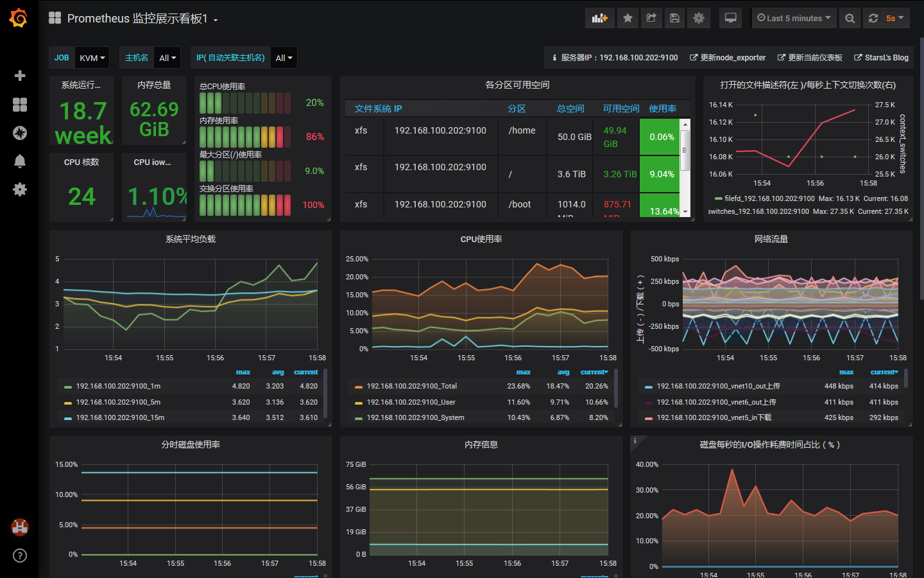
Task: Click the Share dashboard icon
Action: [x=651, y=19]
